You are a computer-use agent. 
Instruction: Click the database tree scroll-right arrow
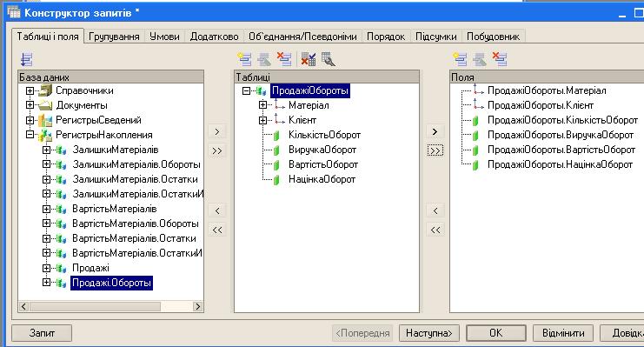(x=197, y=306)
